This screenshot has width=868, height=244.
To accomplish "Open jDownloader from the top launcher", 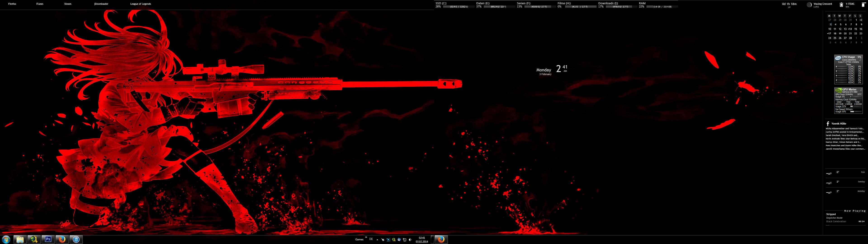I will (x=101, y=4).
